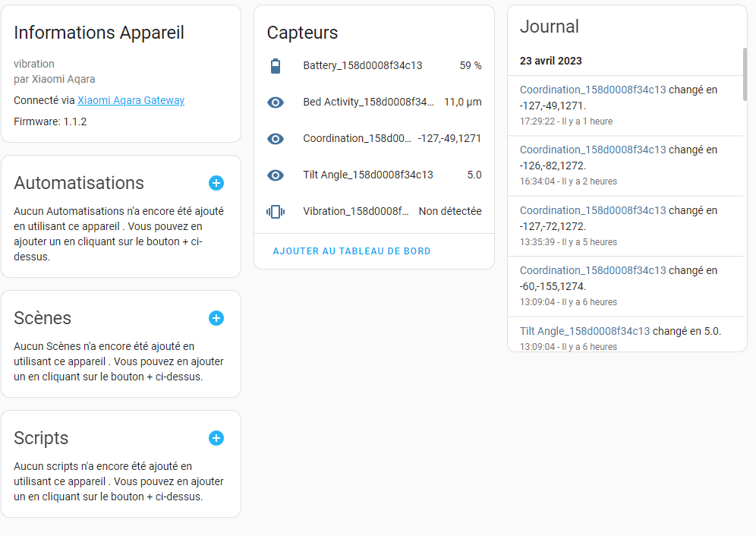Click the vibration sensor icon
This screenshot has height=536, width=756.
coord(276,211)
